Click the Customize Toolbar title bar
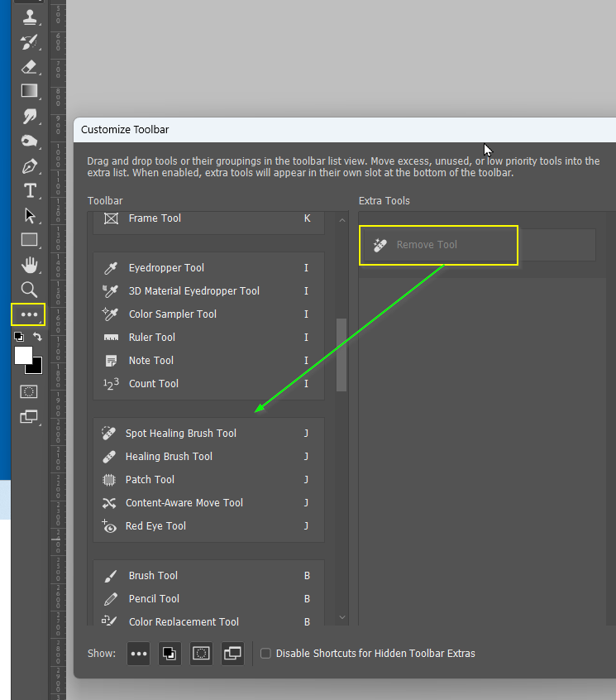This screenshot has height=700, width=616. click(345, 130)
